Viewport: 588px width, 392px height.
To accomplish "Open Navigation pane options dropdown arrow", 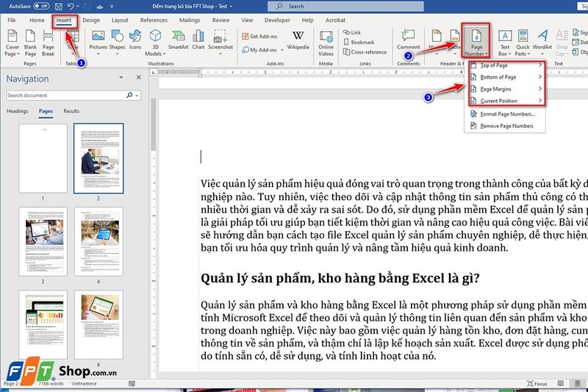I will tap(121, 77).
